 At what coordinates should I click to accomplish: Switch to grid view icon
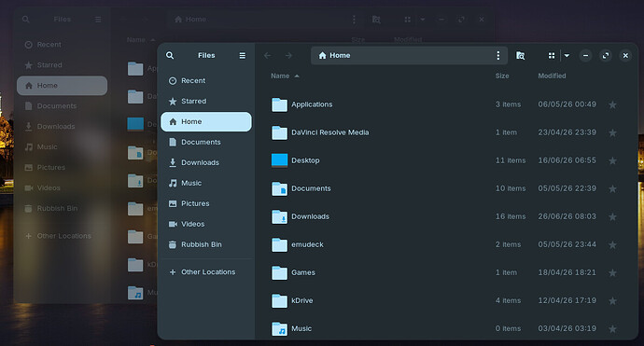point(552,55)
